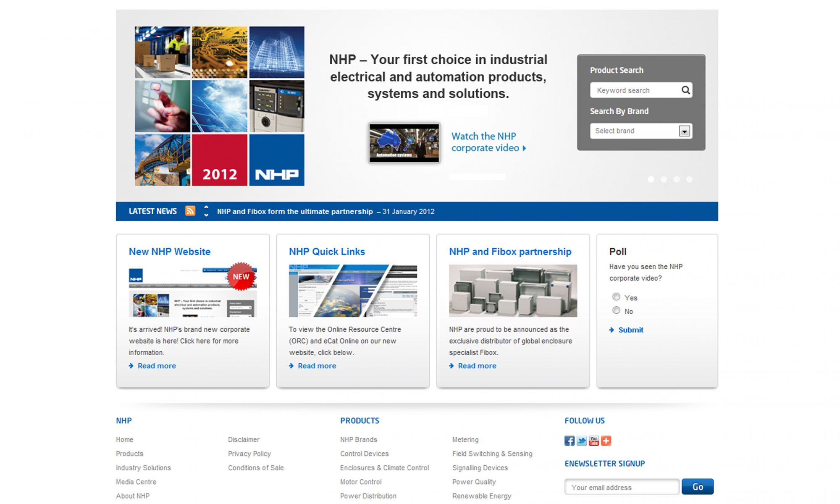Viewport: 840px width, 504px height.
Task: Click the magnifier search icon in Product Search
Action: coord(685,90)
